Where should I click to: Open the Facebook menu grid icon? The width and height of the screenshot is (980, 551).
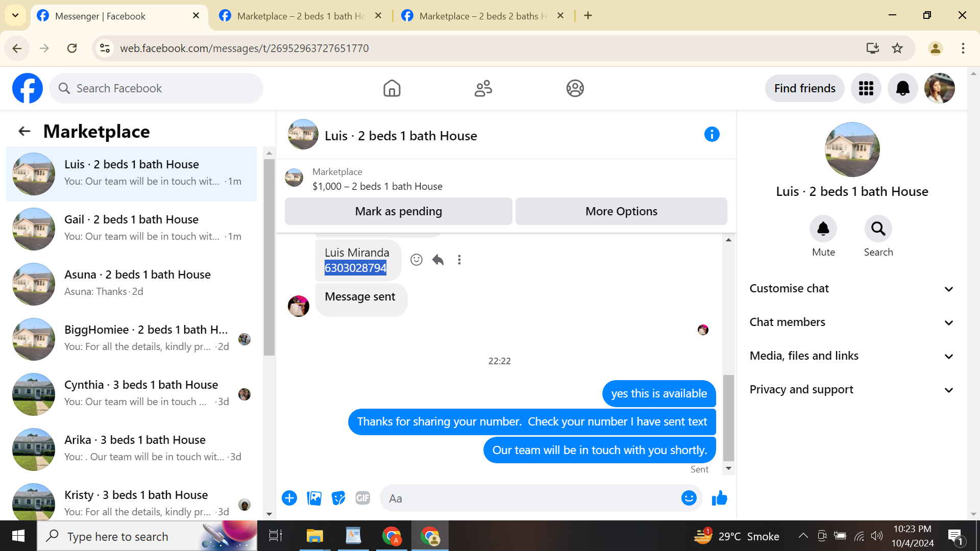[x=866, y=88]
